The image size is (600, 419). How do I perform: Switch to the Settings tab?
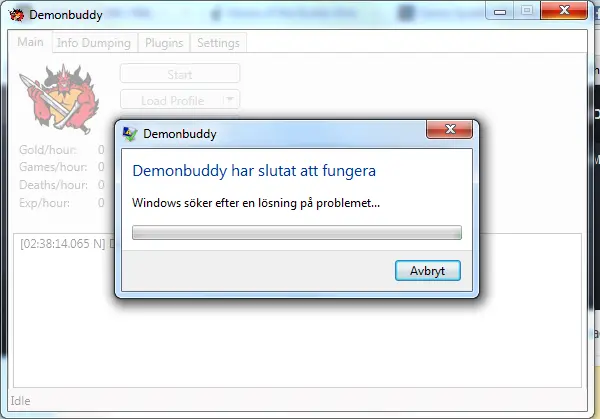tap(218, 43)
